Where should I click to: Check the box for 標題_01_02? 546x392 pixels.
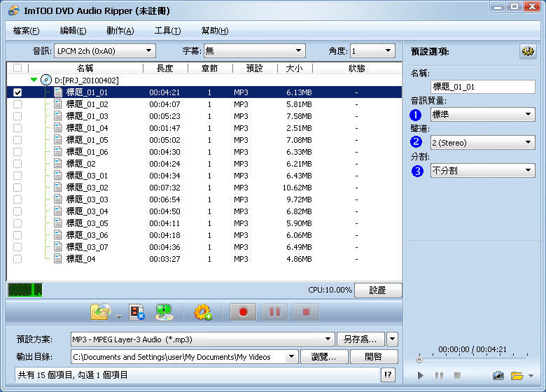[17, 104]
